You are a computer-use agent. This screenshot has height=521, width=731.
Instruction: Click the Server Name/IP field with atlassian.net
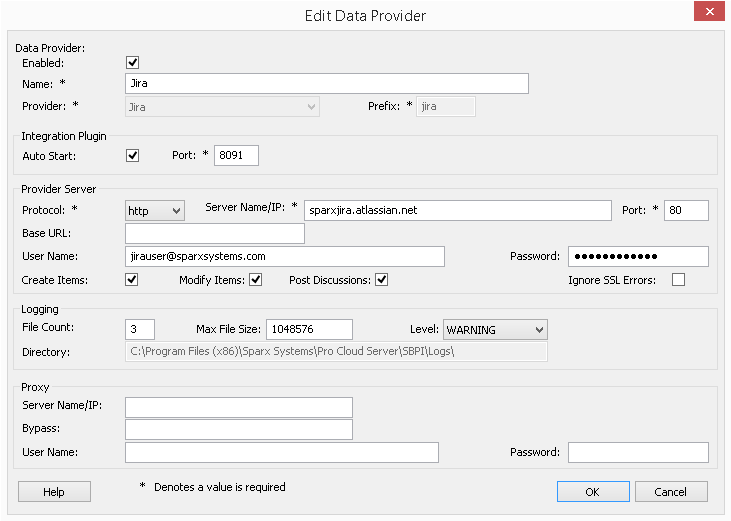[x=457, y=210]
